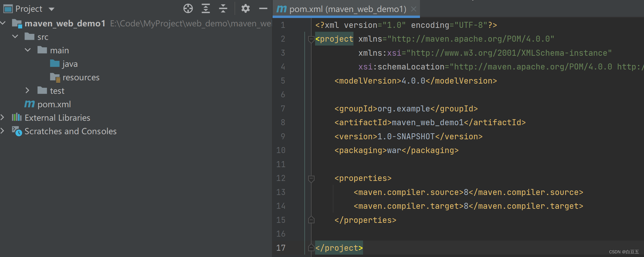Click the Maven icon beside pom.xml in tree

tap(29, 104)
